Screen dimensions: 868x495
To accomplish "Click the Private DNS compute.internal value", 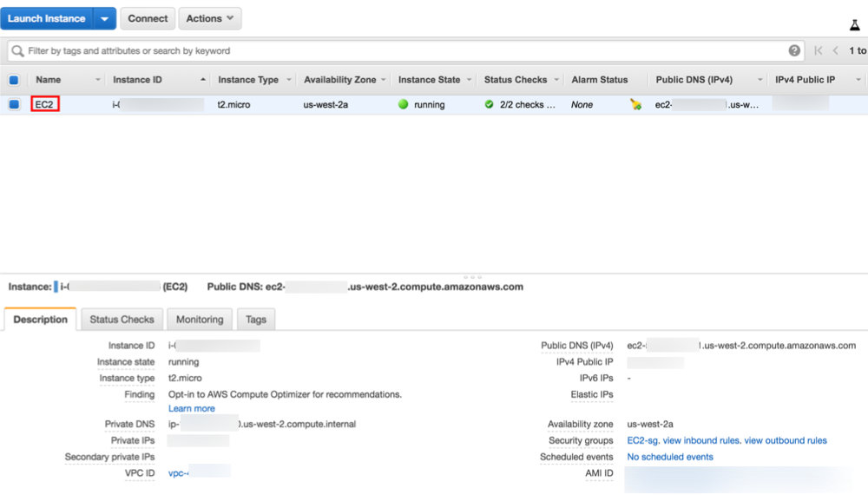I will click(262, 424).
